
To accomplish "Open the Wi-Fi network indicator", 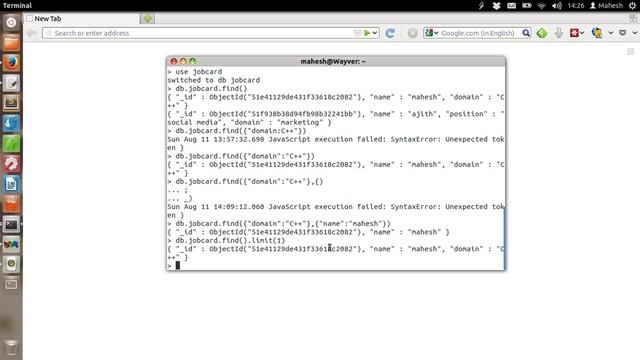I will click(542, 6).
